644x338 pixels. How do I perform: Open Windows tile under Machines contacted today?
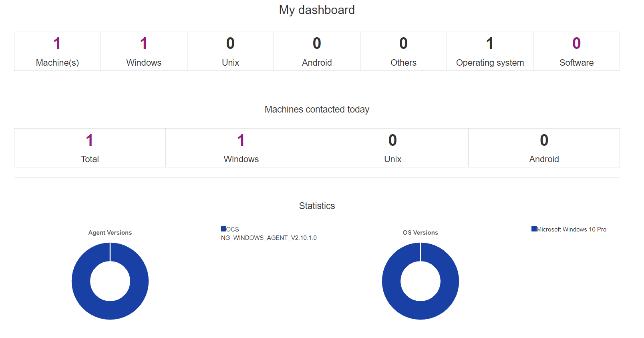(x=241, y=148)
